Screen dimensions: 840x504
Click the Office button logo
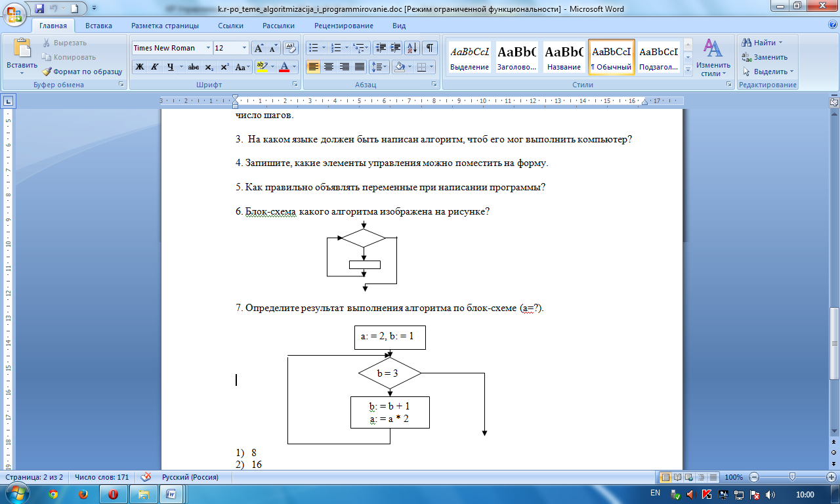pos(14,13)
